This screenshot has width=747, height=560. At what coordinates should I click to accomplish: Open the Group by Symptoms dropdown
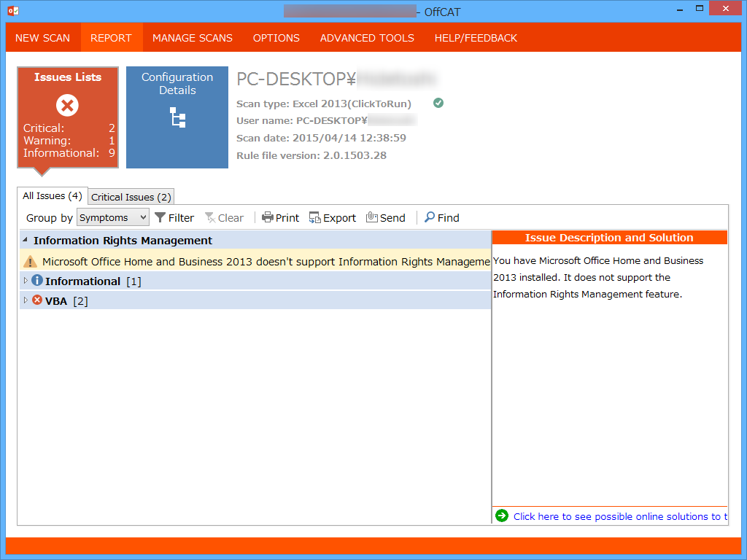113,217
